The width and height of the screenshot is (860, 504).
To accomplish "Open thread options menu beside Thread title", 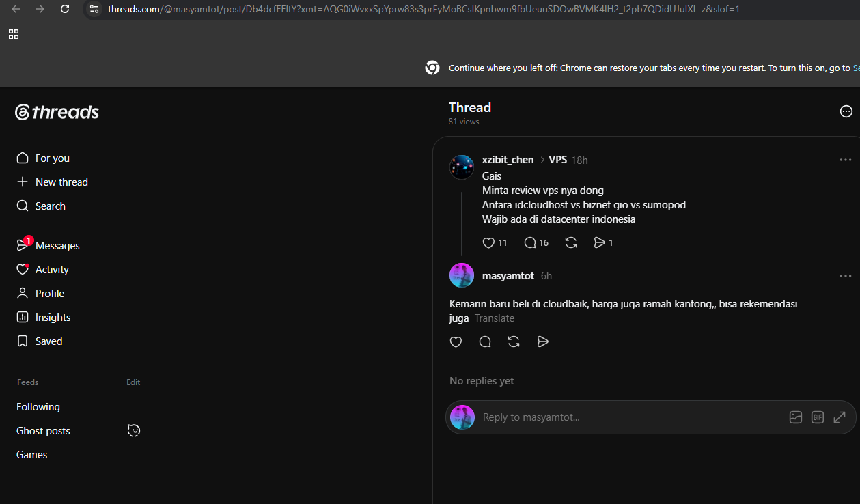I will (846, 111).
